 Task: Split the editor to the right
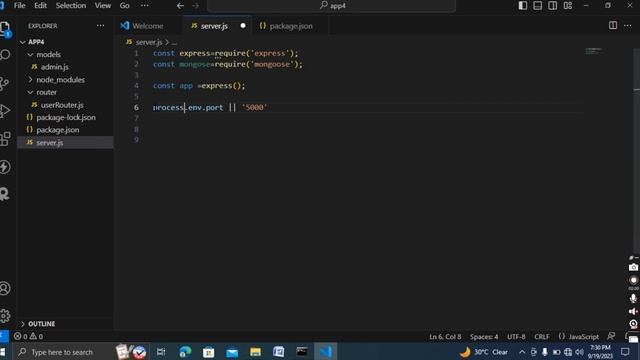click(x=613, y=25)
